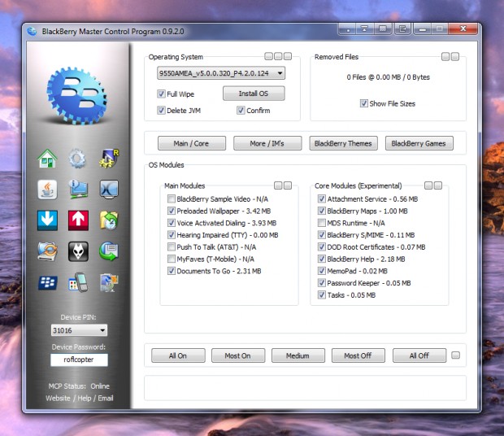Click the empty status box below presets
The height and width of the screenshot is (436, 504).
[305, 388]
